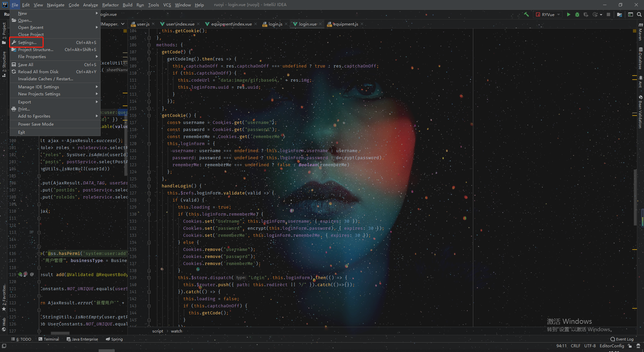Expand the Add to Favorites submenu
This screenshot has width=644, height=352.
tap(55, 116)
